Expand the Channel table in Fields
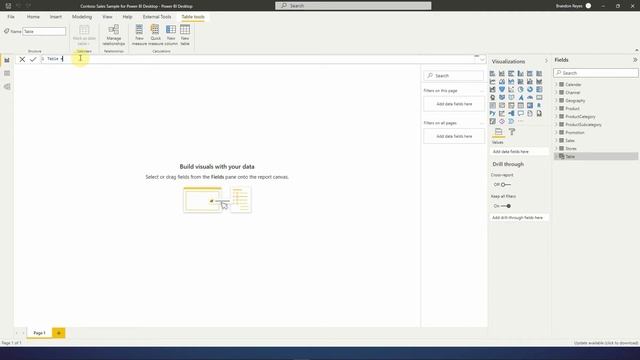This screenshot has width=640, height=360. click(x=556, y=92)
